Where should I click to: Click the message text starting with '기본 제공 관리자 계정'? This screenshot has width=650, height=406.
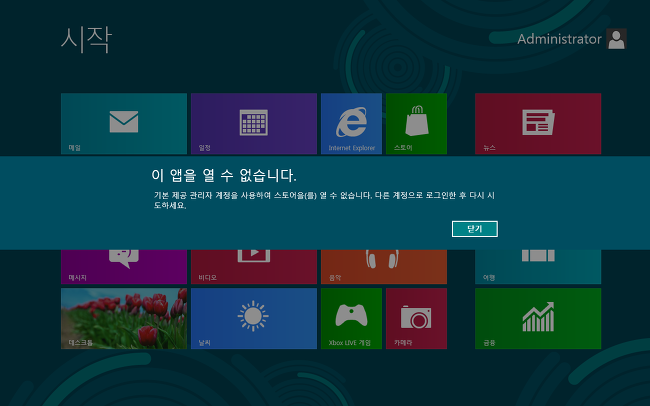tap(324, 200)
